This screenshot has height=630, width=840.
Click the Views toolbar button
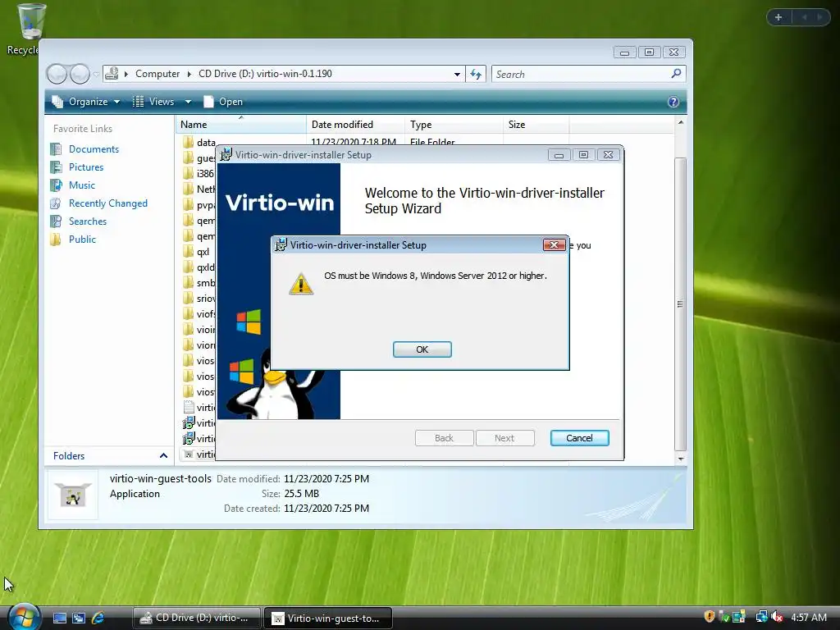tap(153, 102)
